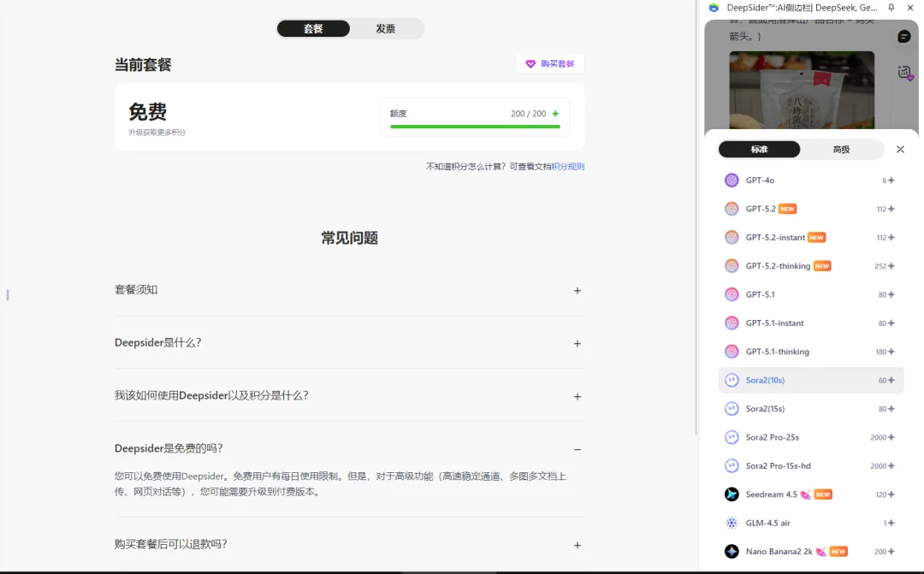This screenshot has height=574, width=924.
Task: Click the GPT-5.1-thinking model icon
Action: (x=731, y=352)
